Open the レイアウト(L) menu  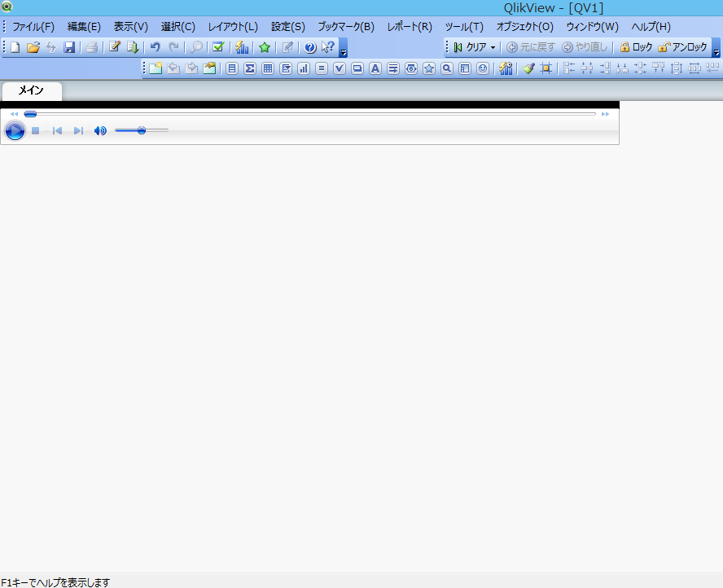click(233, 27)
